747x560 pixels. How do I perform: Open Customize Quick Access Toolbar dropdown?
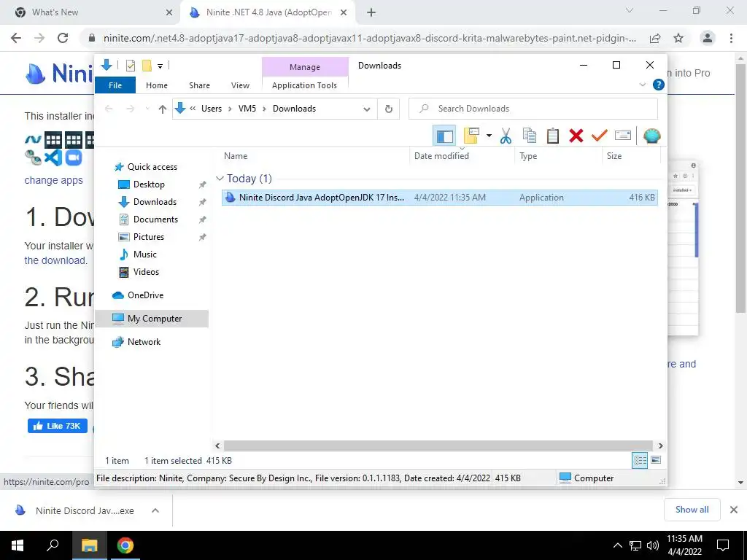coord(160,66)
